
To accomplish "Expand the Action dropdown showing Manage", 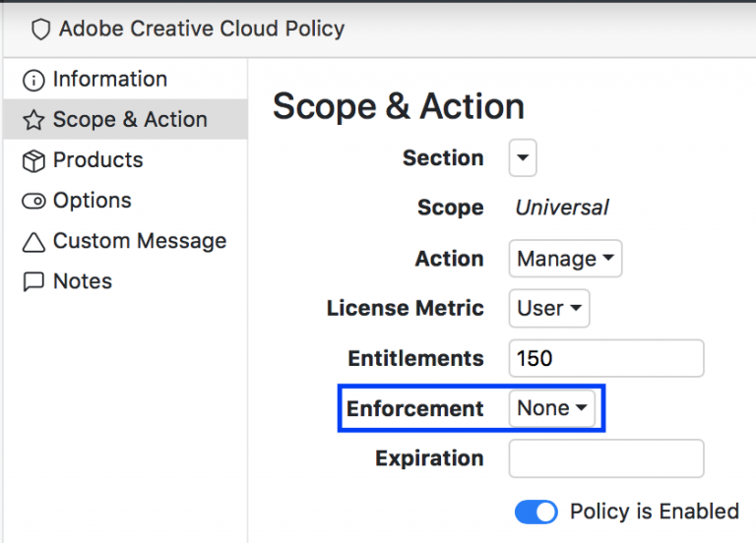I will [565, 259].
